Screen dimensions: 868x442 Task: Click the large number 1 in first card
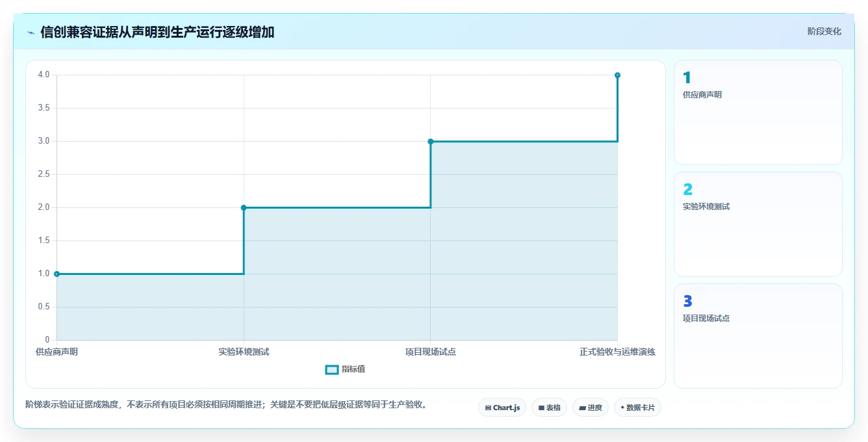pos(687,78)
